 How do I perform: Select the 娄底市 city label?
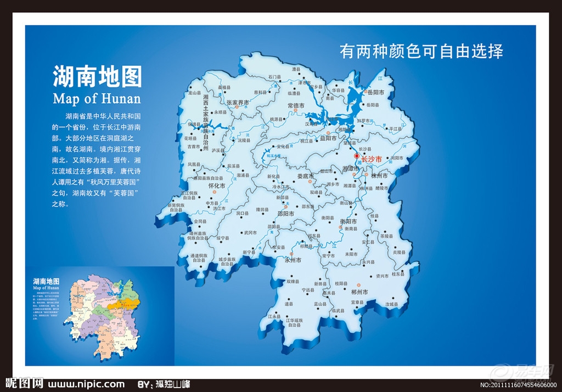306,176
